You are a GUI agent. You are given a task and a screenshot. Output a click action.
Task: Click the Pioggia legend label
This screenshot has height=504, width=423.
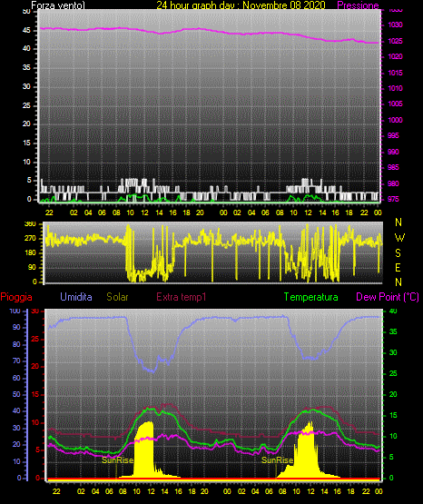16,297
